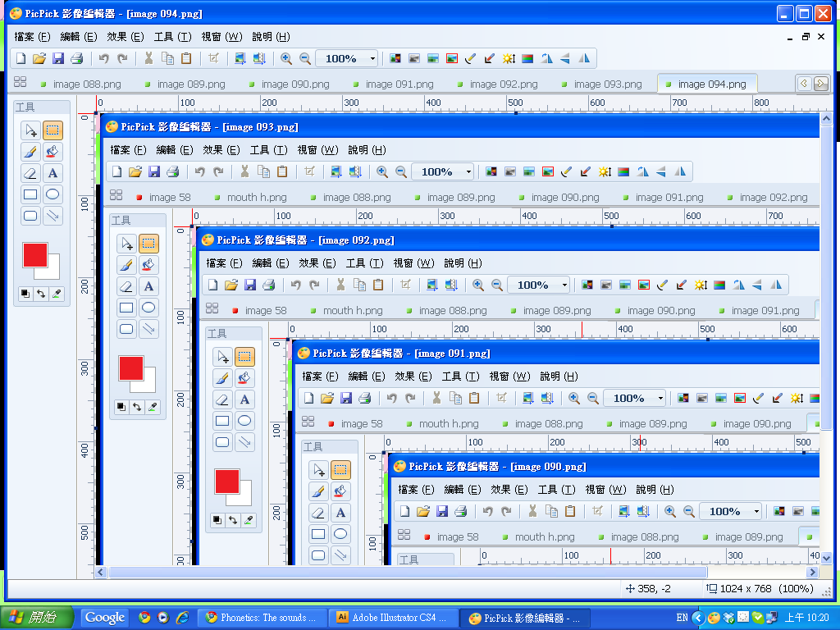This screenshot has height=630, width=840.
Task: Open the tab list grid icon left of image 088.png
Action: coord(21,83)
